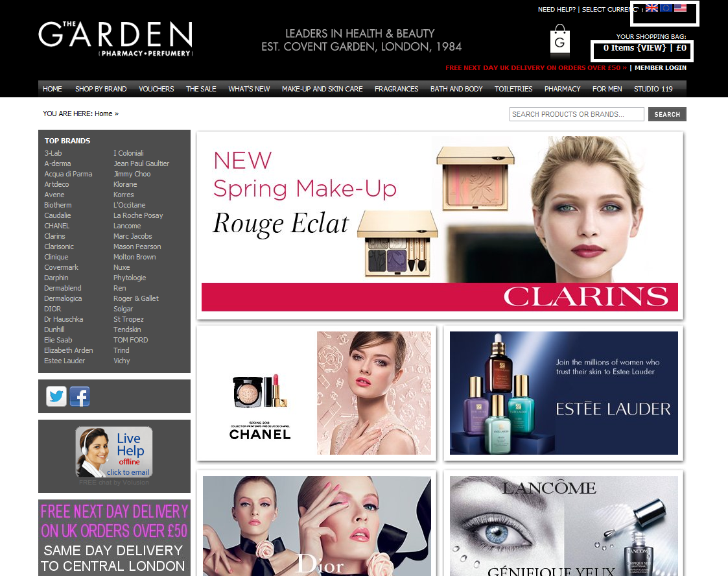Open Molton Brown brand link

tap(135, 257)
